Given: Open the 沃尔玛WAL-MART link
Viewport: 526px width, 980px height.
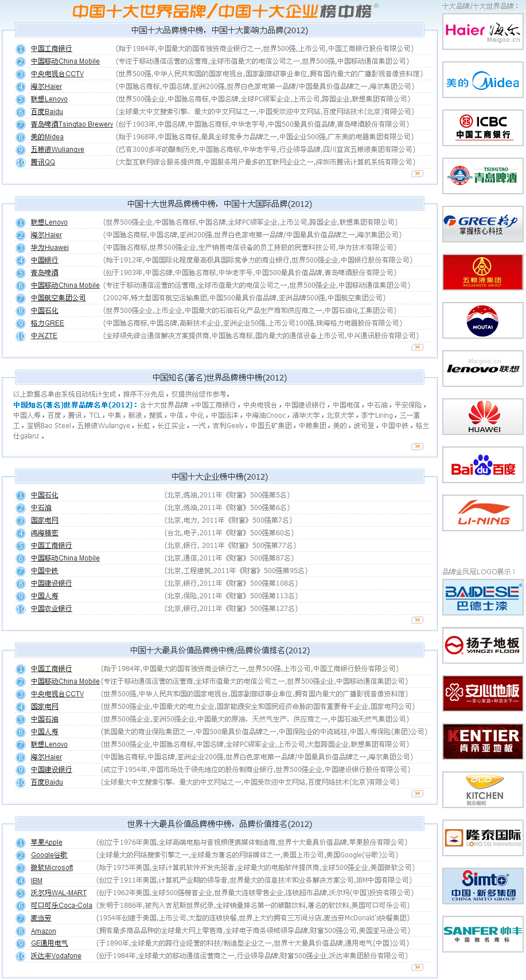Looking at the screenshot, I should tap(59, 893).
